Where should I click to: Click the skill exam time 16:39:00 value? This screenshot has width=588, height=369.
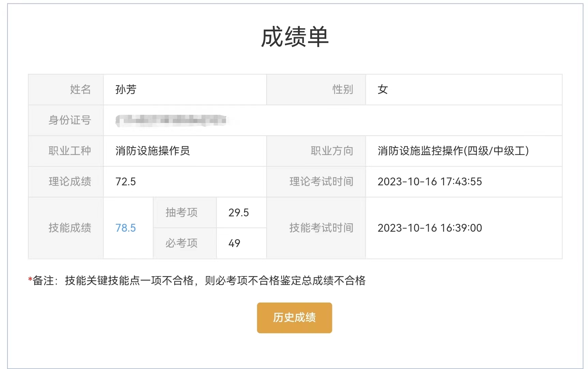[429, 228]
